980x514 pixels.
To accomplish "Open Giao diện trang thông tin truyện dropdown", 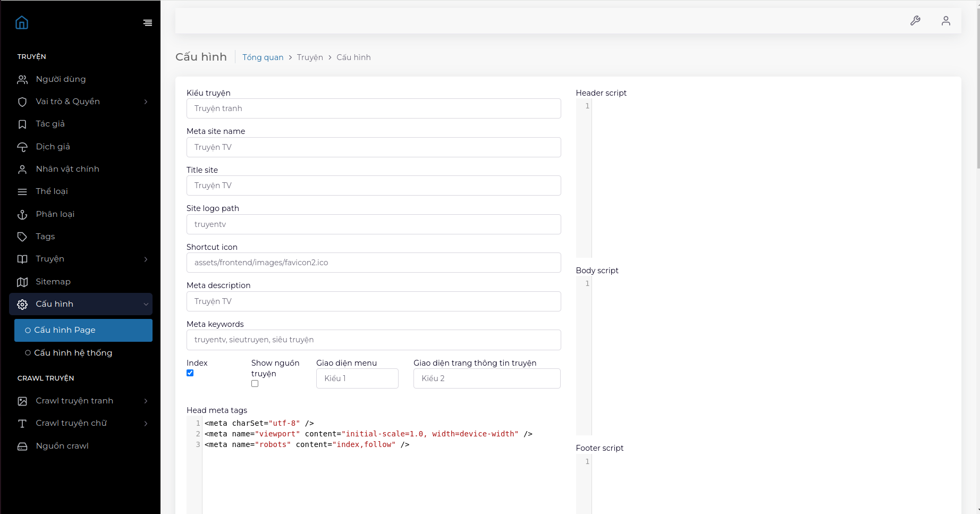I will pyautogui.click(x=487, y=378).
